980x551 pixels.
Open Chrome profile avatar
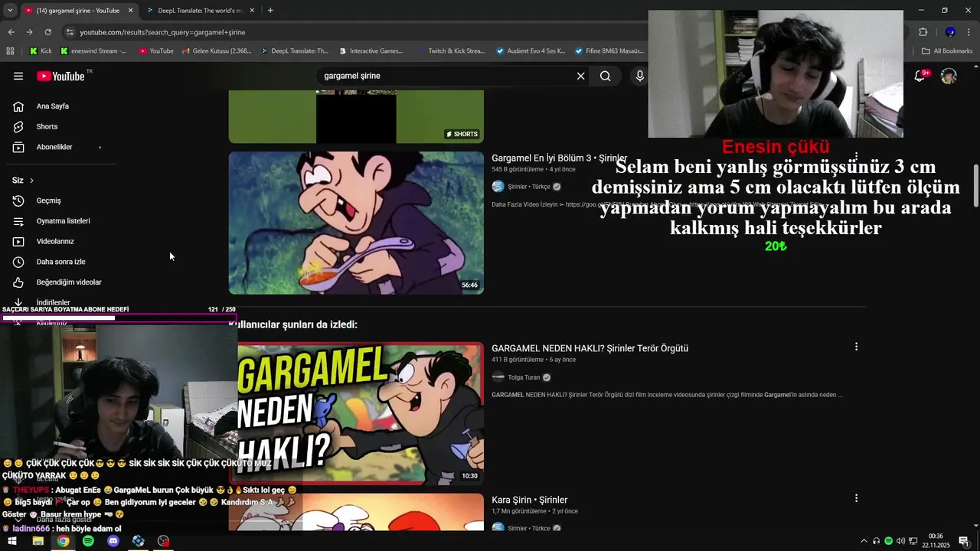pyautogui.click(x=950, y=32)
